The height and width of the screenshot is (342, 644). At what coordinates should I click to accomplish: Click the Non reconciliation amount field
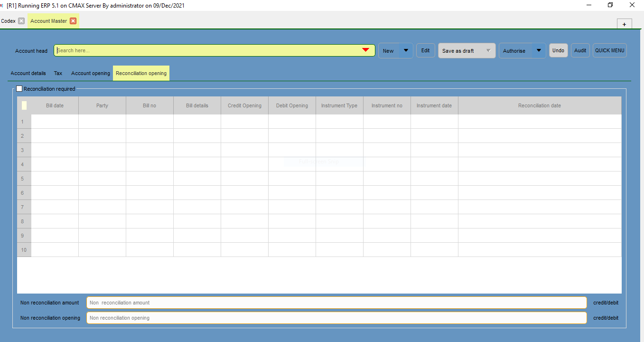(336, 303)
